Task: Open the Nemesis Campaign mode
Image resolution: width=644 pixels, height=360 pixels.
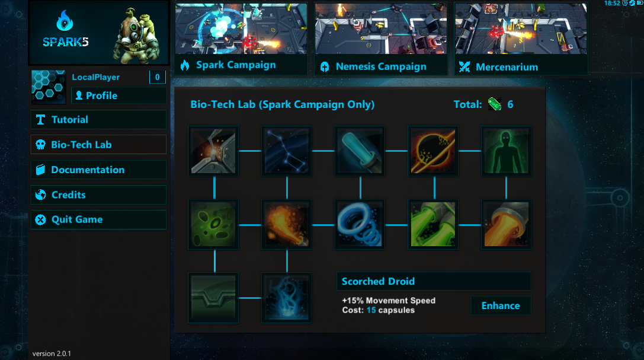Action: point(381,39)
